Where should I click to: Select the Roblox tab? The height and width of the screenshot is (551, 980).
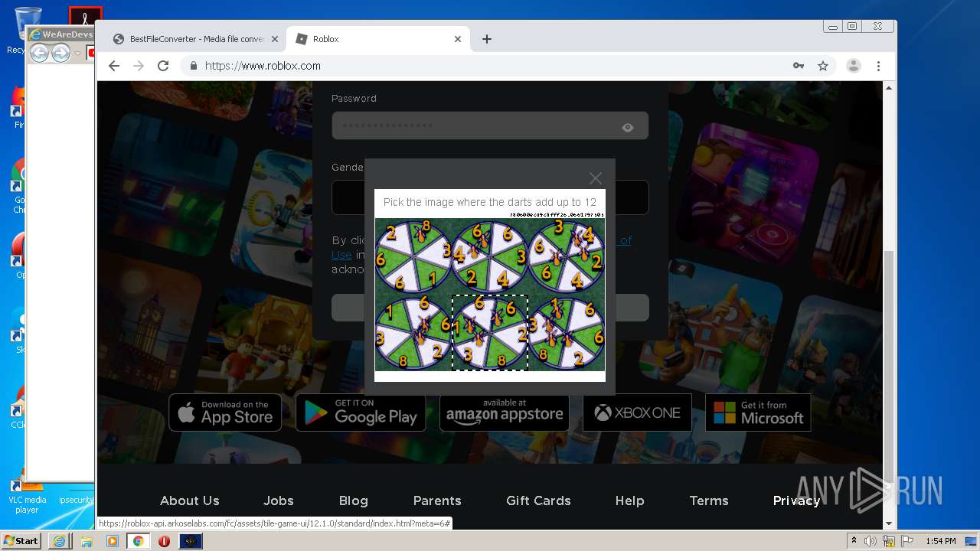377,39
